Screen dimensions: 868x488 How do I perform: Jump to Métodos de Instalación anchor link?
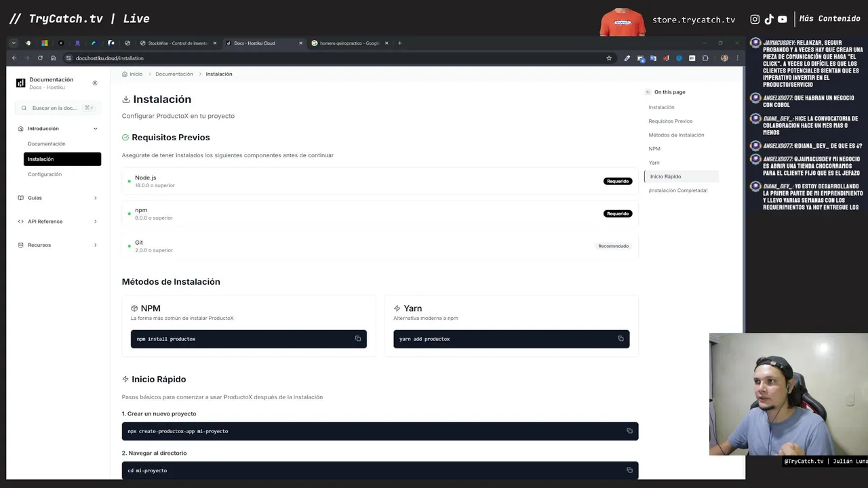click(x=676, y=135)
